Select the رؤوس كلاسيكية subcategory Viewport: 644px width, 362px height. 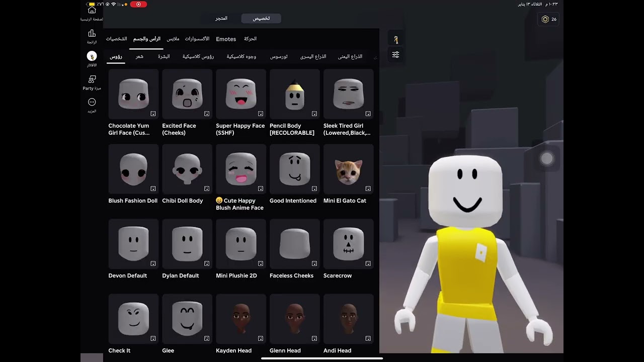(x=198, y=57)
